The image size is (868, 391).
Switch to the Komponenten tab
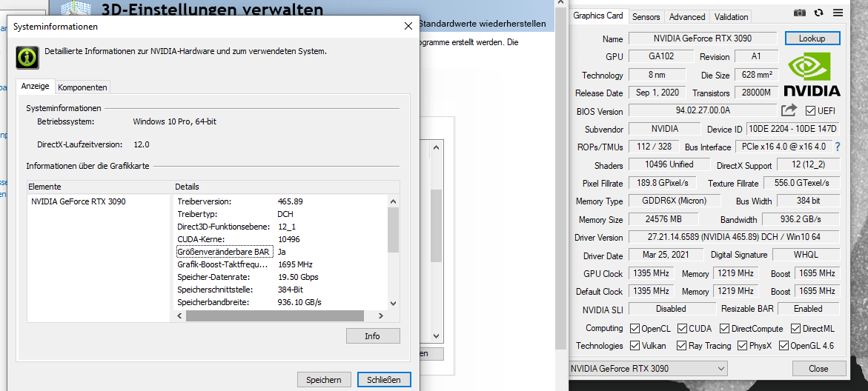[x=82, y=87]
